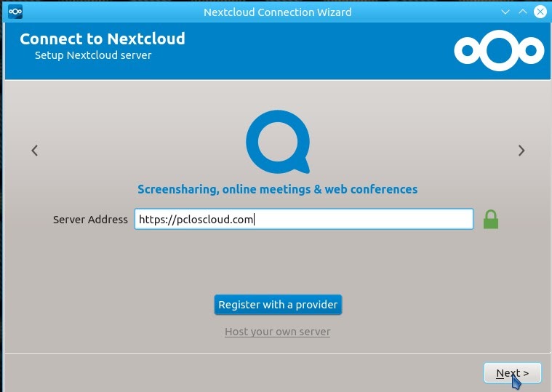
Task: Click Register with a provider button
Action: click(278, 305)
